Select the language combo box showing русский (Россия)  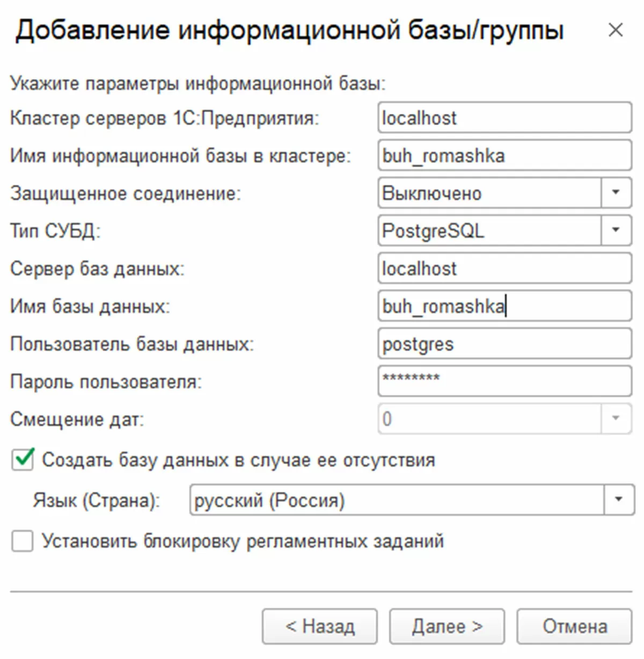397,500
